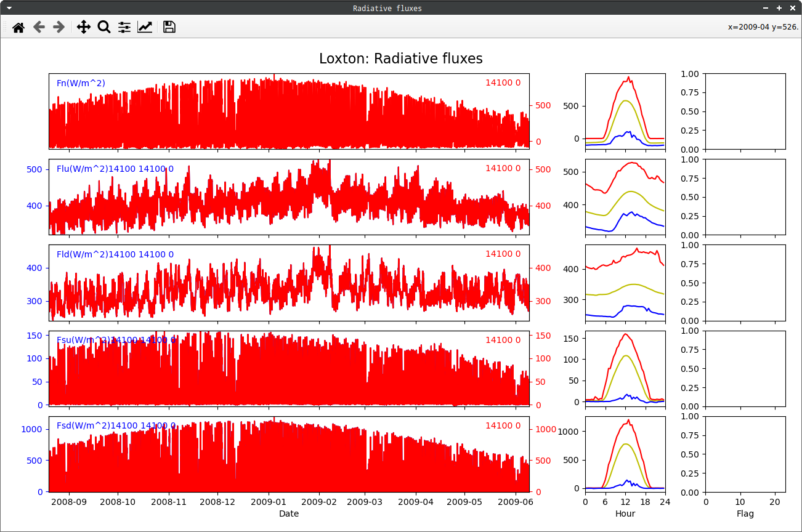Image resolution: width=802 pixels, height=532 pixels.
Task: Select the Zoom to rectangle tool
Action: 104,27
